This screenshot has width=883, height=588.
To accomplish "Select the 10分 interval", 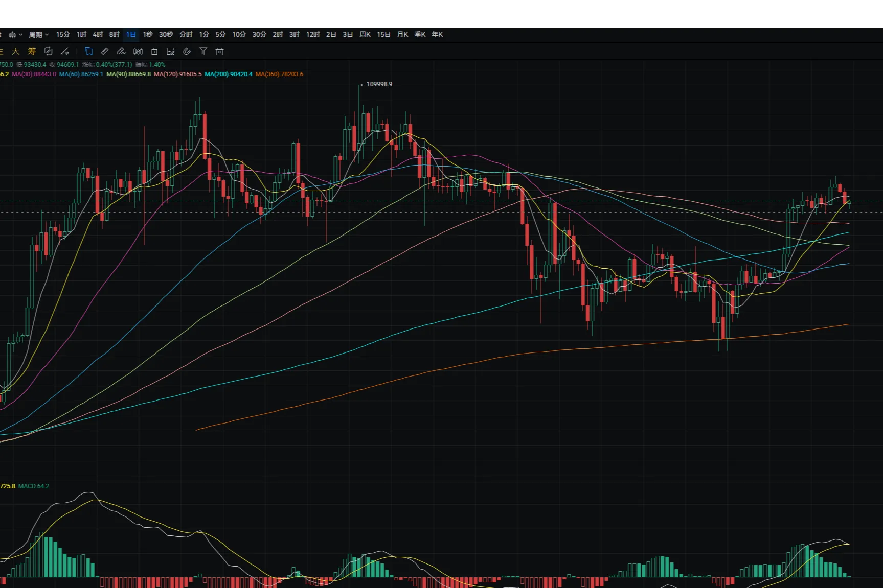I will click(x=239, y=35).
